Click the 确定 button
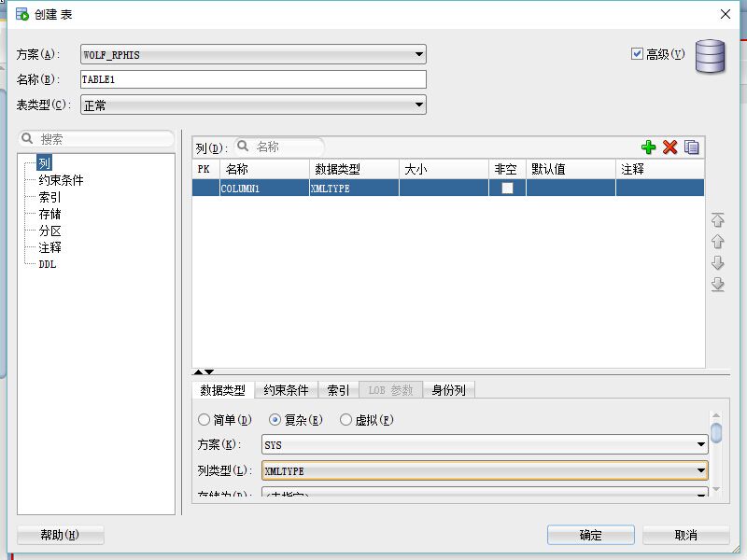Image resolution: width=747 pixels, height=560 pixels. (x=591, y=535)
